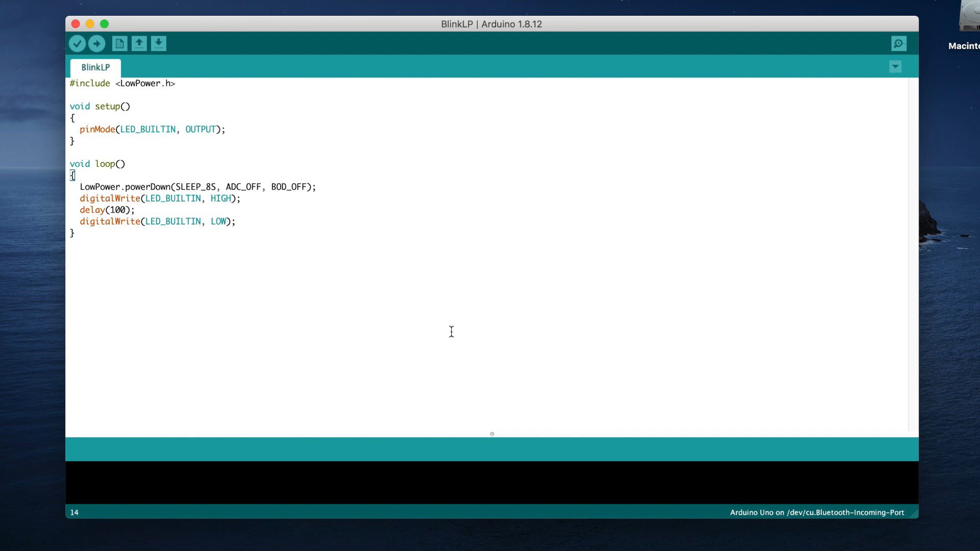Viewport: 980px width, 551px height.
Task: Click the window resize grip corner
Action: pos(914,514)
